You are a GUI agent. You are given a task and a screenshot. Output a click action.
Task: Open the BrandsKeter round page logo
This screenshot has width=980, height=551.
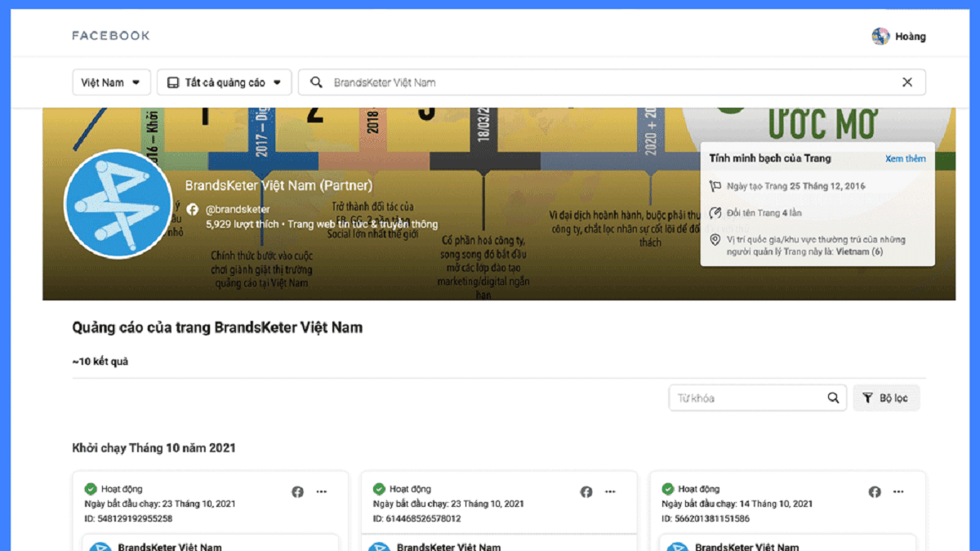pos(118,204)
